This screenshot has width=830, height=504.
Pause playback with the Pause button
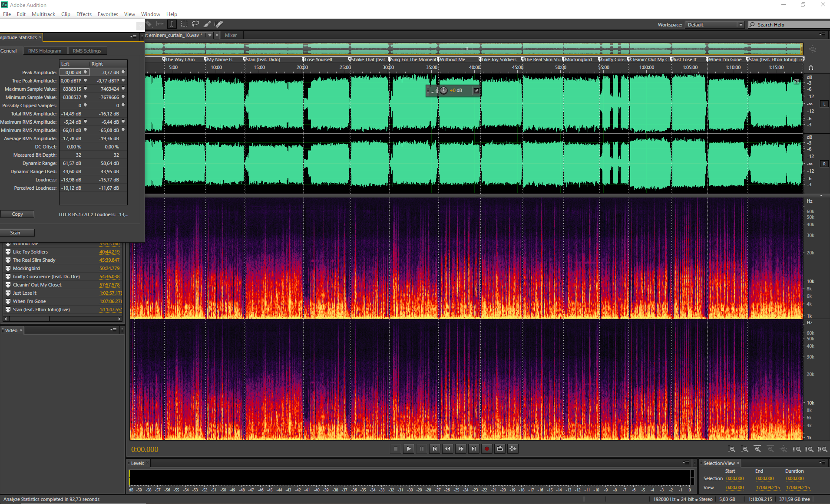pyautogui.click(x=422, y=449)
